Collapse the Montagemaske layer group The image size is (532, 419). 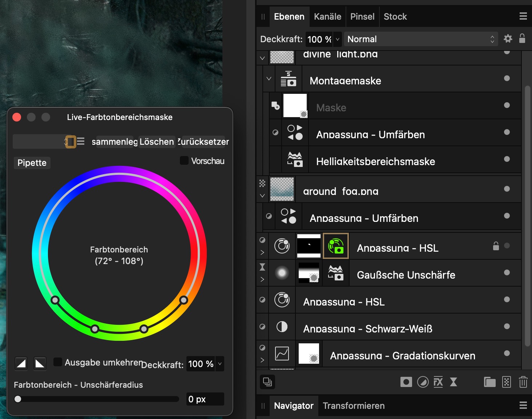tap(269, 78)
